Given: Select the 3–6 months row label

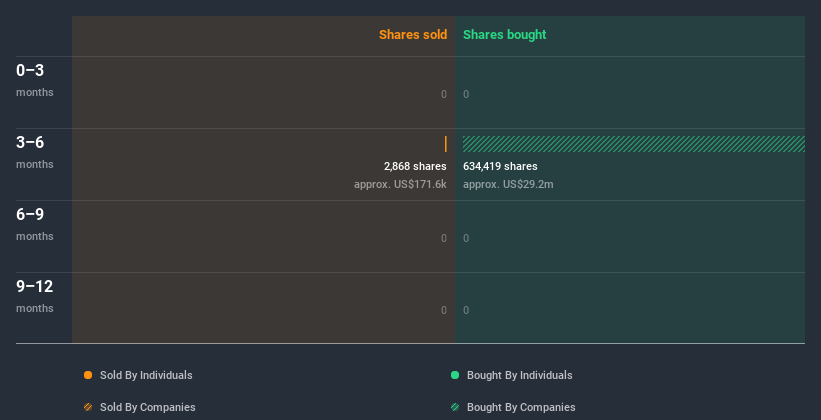Looking at the screenshot, I should coord(35,152).
